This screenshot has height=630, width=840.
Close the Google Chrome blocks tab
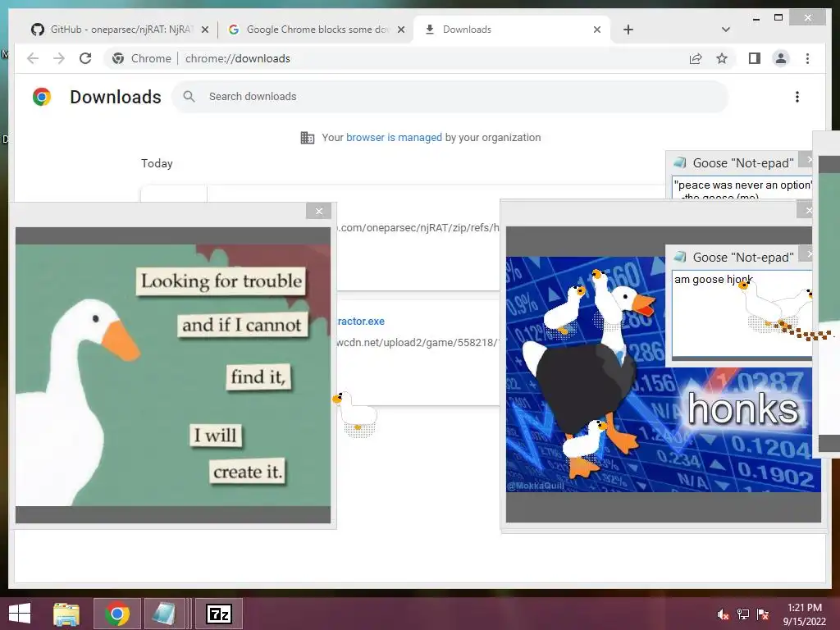(x=400, y=30)
